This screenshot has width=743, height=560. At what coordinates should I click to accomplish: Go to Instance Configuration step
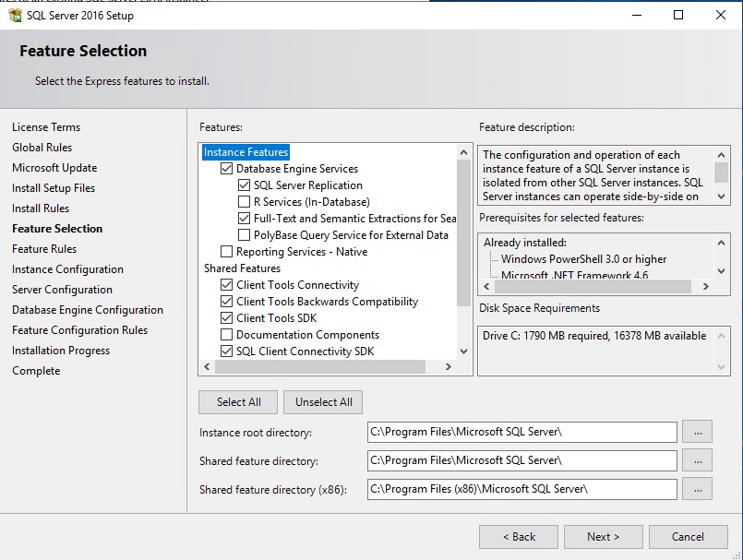tap(67, 269)
